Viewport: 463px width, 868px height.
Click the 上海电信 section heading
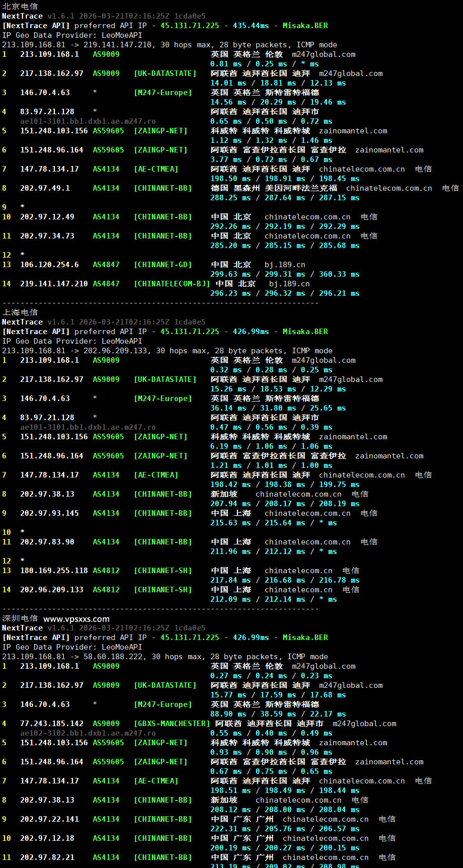click(20, 312)
